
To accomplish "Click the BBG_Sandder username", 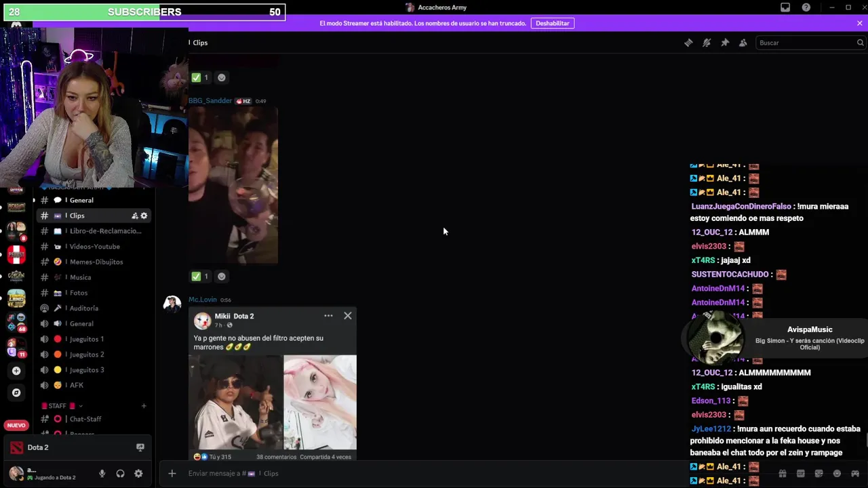I will click(210, 101).
